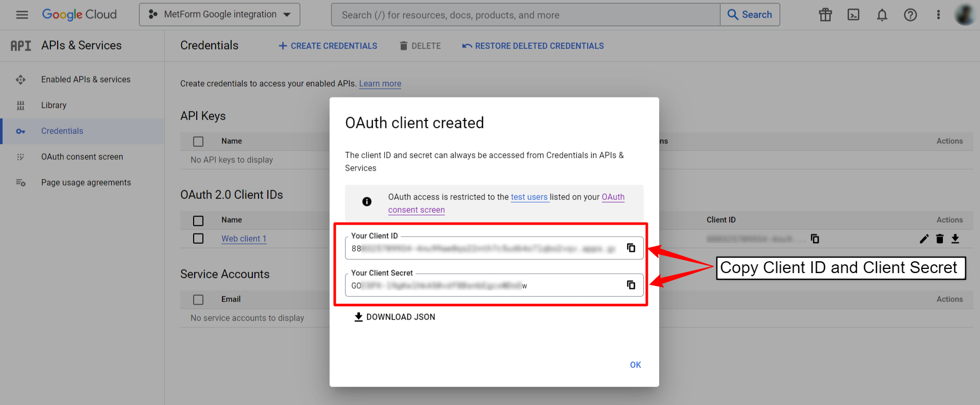The height and width of the screenshot is (405, 980).
Task: Check the Web client 1 row checkbox
Action: coord(198,239)
